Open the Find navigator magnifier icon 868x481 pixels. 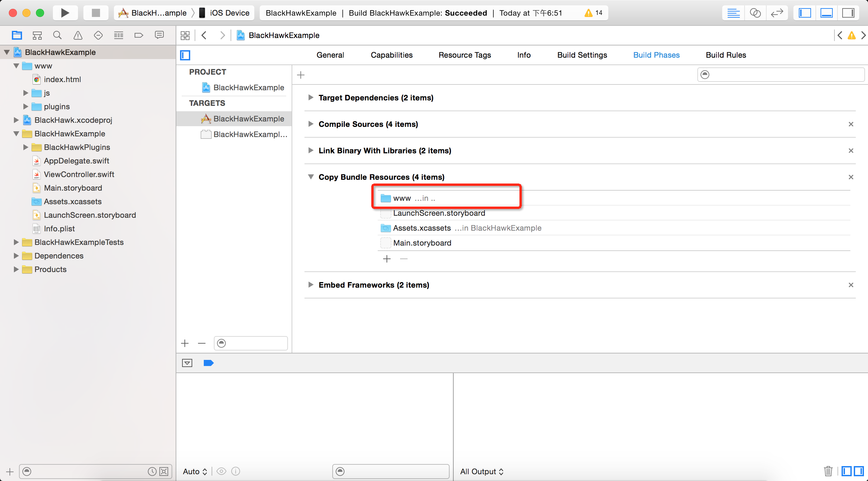57,35
